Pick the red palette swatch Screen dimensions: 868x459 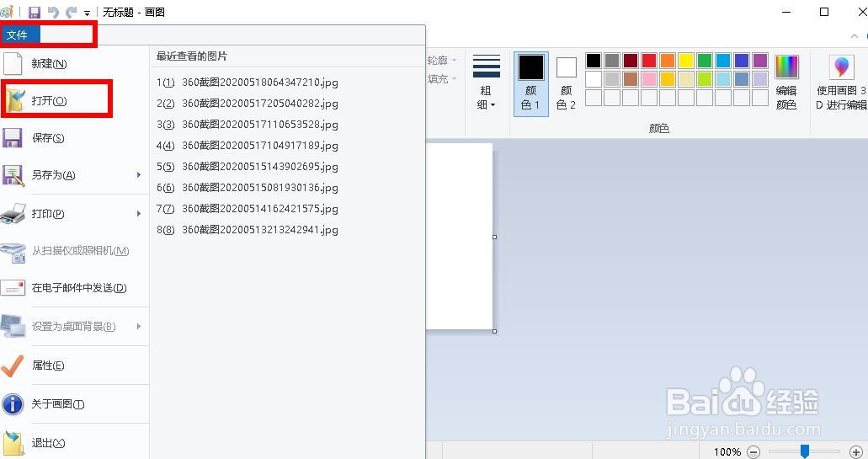click(x=649, y=61)
